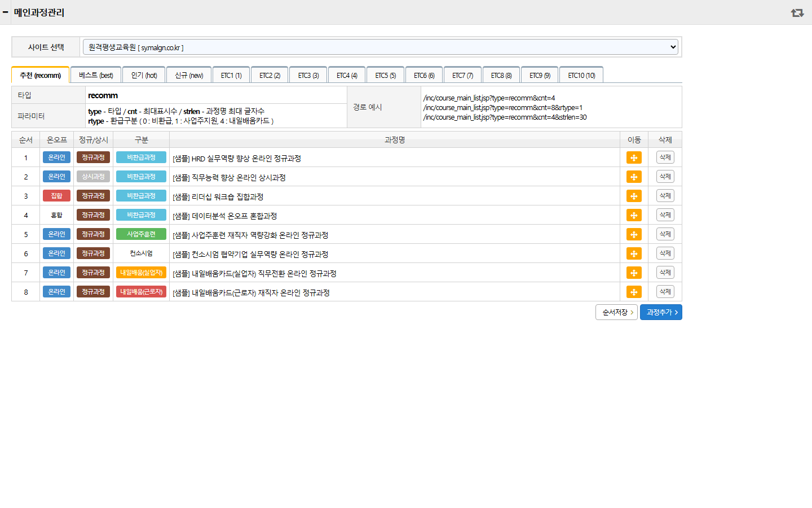Open the ETC2 (2) tab
The width and height of the screenshot is (812, 508).
point(270,75)
